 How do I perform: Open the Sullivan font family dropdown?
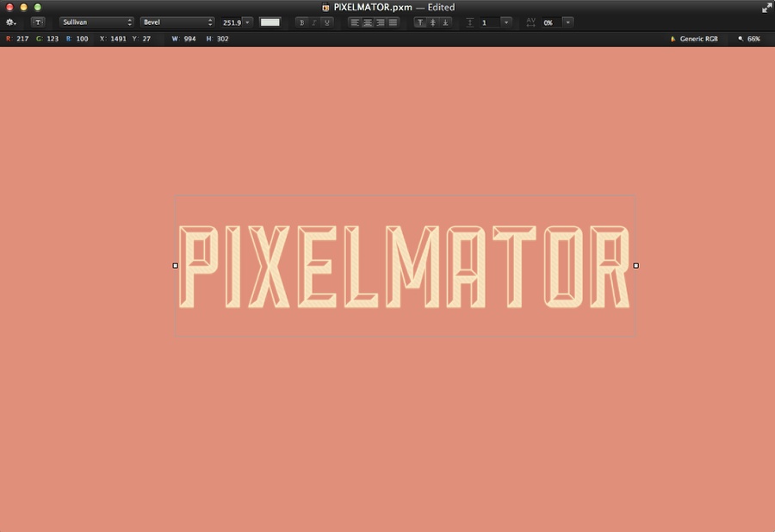(x=96, y=22)
